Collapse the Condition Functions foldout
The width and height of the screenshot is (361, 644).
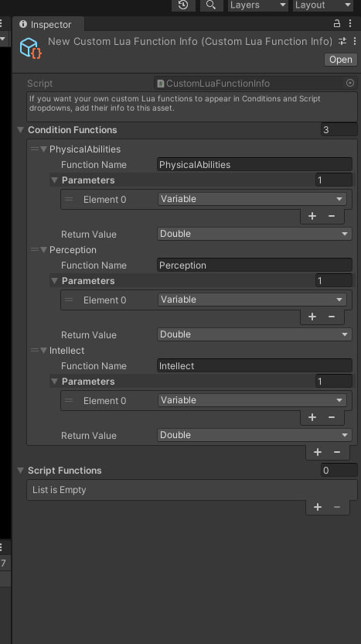20,130
